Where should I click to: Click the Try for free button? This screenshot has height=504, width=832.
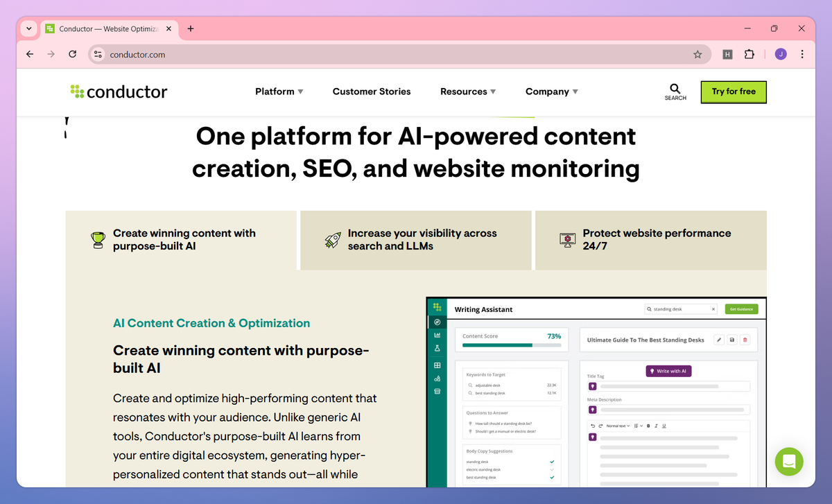[x=734, y=92]
